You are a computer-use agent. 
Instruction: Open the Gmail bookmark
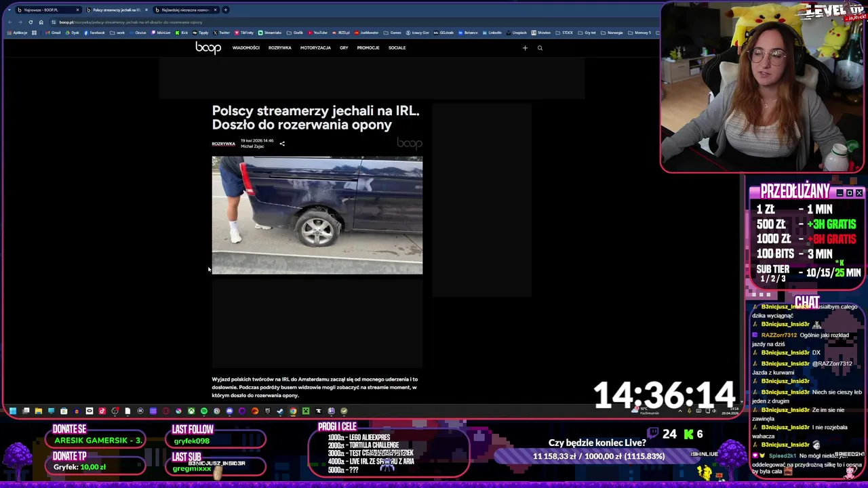53,33
